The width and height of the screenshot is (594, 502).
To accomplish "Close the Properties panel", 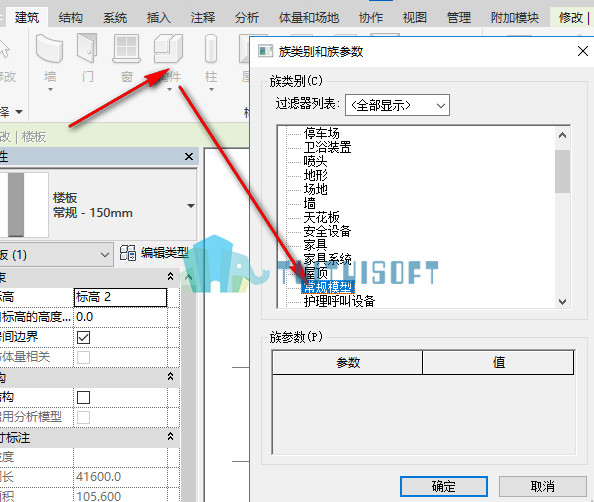I will pos(189,156).
